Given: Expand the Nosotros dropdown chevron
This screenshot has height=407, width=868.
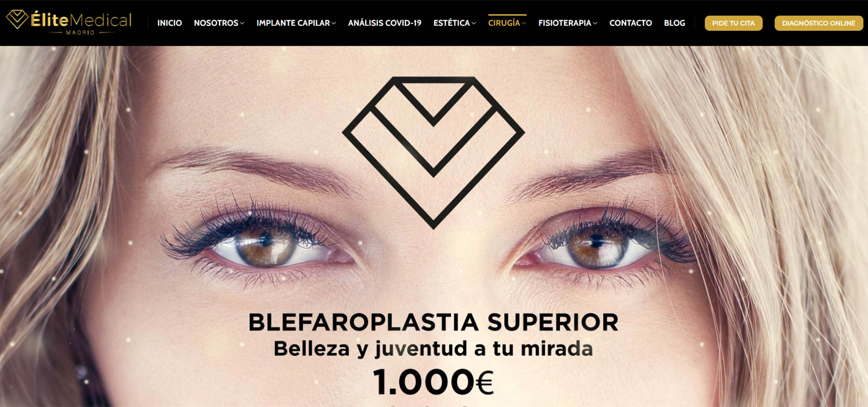Looking at the screenshot, I should [x=242, y=24].
